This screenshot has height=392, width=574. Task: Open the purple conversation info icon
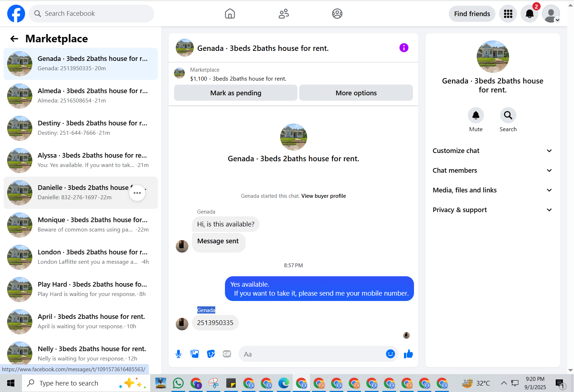click(404, 48)
